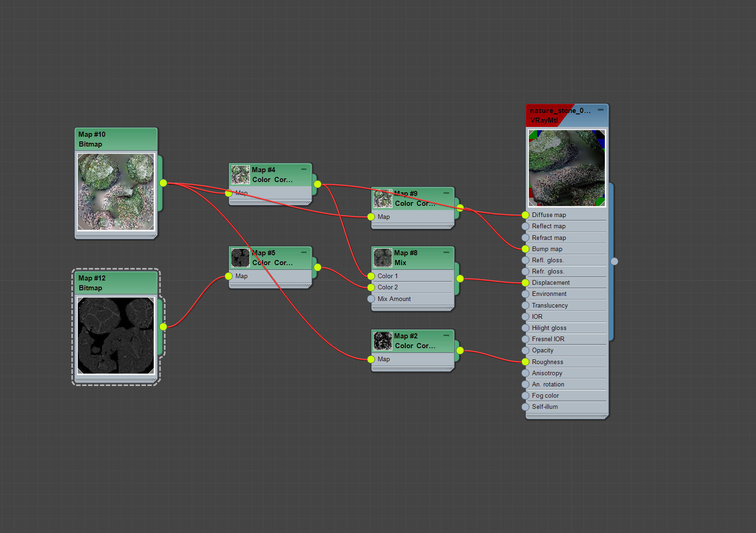
Task: Select the Environment slot on VRayMtl
Action: pos(567,294)
